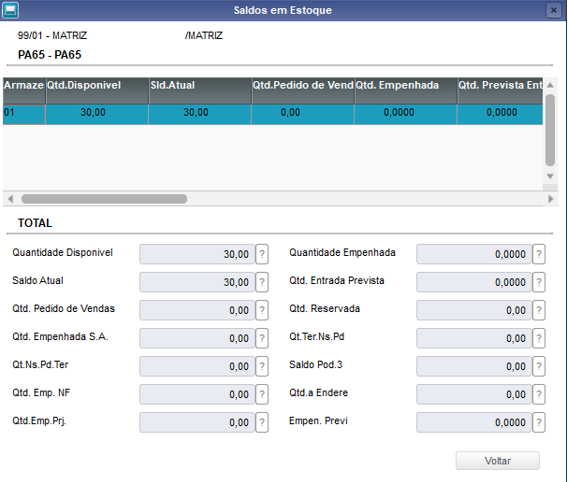Open help for Qtd. Pedido de Vendas

coord(262,310)
